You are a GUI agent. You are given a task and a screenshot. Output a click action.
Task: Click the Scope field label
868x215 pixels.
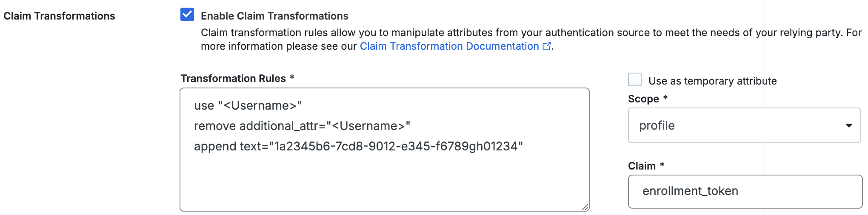point(643,99)
